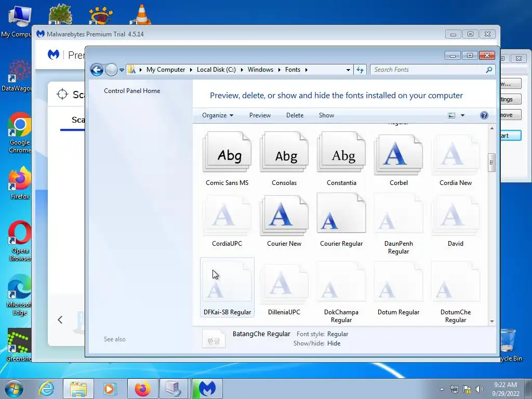Open the Microsoft Edge desktop shortcut
This screenshot has height=399, width=532.
pos(20,295)
